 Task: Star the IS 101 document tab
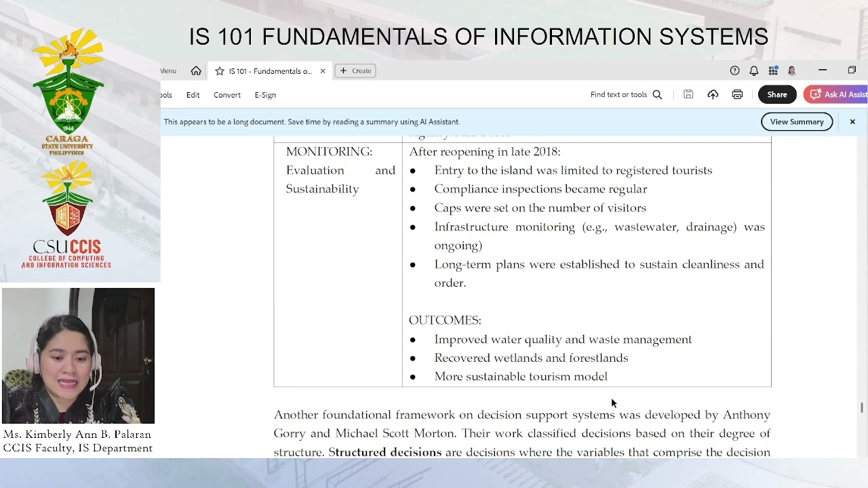coord(220,70)
